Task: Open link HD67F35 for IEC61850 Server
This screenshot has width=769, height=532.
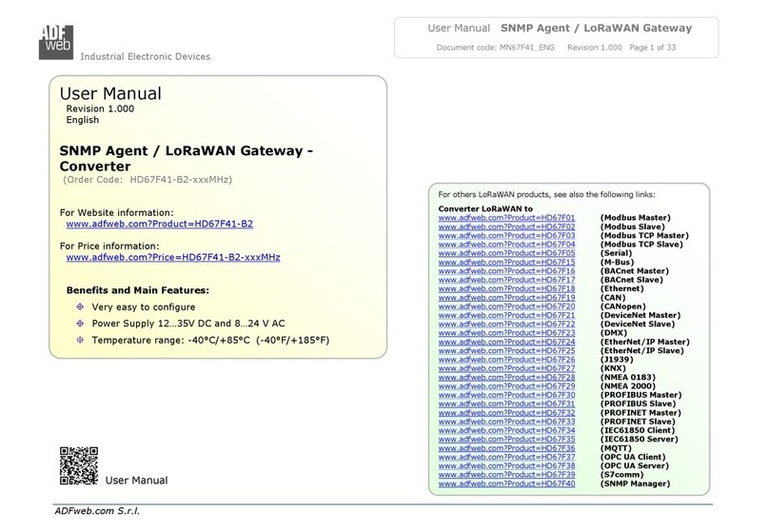Action: [x=506, y=439]
